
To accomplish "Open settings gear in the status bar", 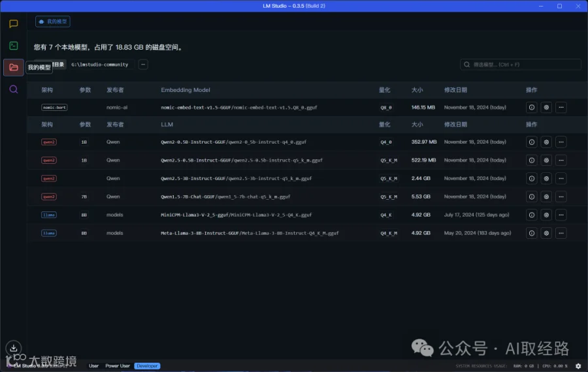I will 578,366.
